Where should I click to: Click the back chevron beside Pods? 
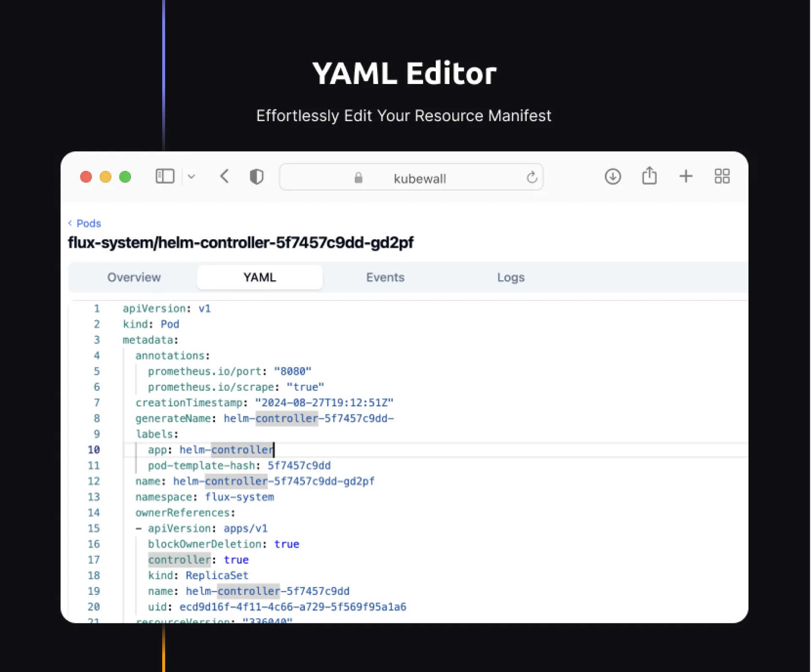pyautogui.click(x=70, y=223)
